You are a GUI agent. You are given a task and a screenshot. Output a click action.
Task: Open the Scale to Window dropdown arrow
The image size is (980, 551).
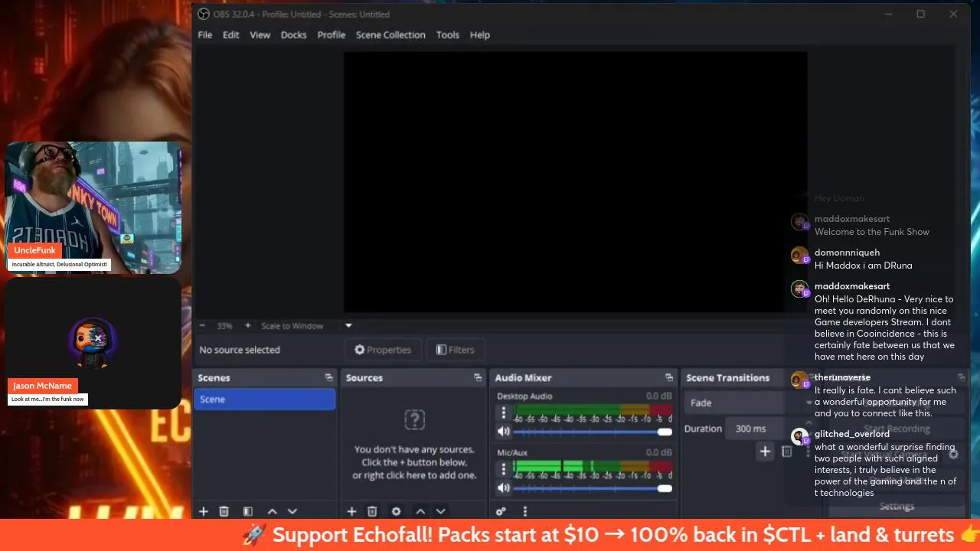348,325
